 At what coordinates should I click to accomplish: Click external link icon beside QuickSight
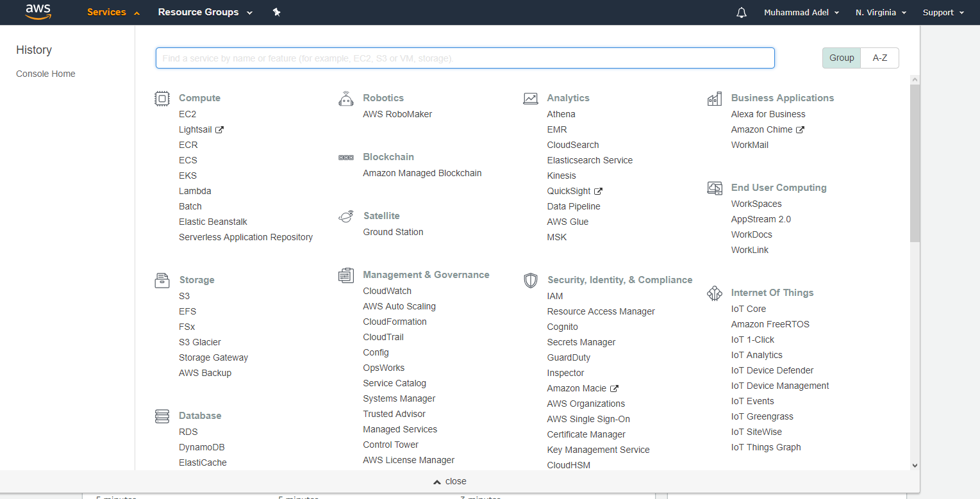(x=599, y=191)
